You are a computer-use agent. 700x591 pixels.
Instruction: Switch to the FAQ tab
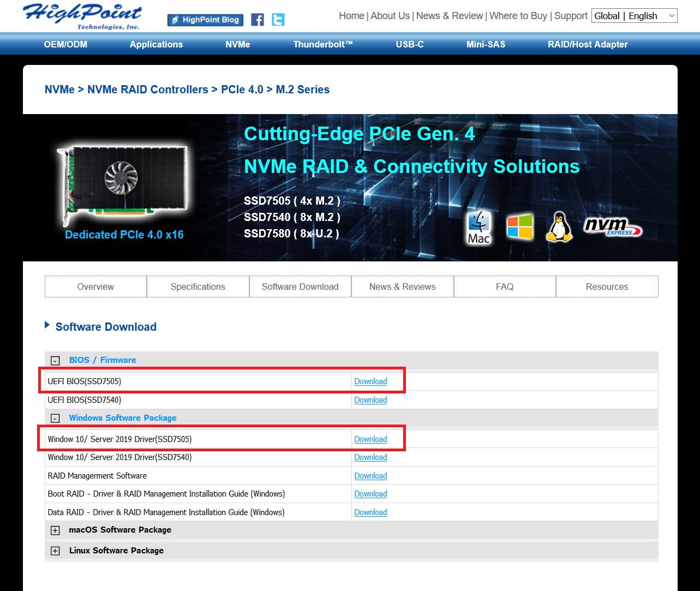[x=505, y=286]
